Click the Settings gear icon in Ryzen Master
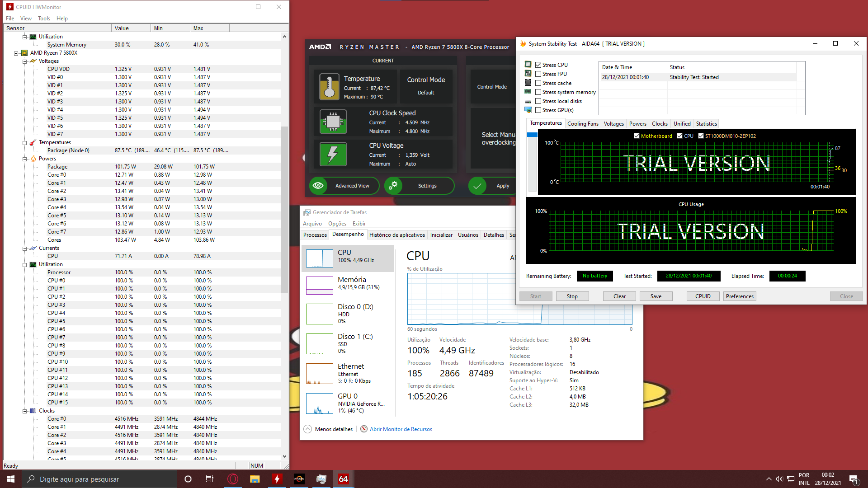Screen dimensions: 868x488 394,186
